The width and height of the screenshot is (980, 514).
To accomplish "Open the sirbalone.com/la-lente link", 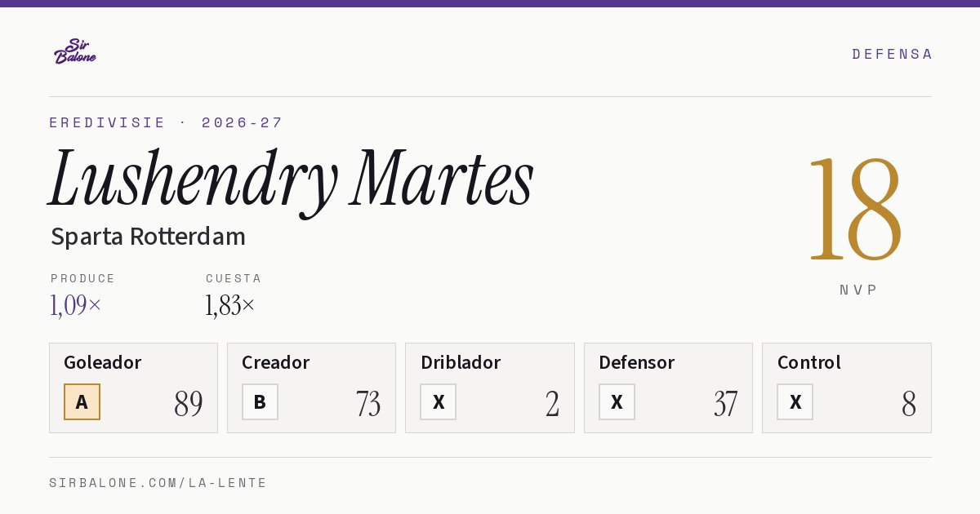I will point(158,483).
